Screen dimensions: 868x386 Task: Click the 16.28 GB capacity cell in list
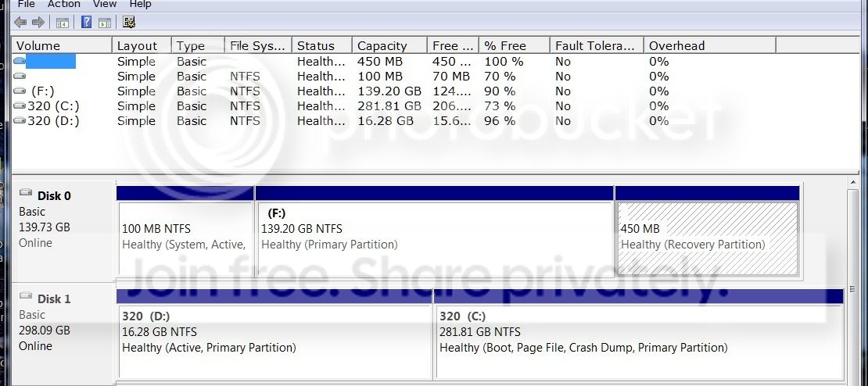(x=386, y=121)
